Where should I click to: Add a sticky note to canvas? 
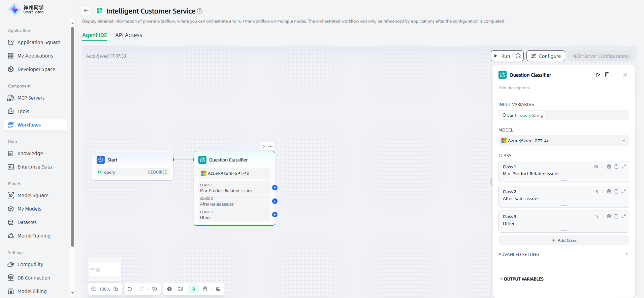(x=181, y=289)
